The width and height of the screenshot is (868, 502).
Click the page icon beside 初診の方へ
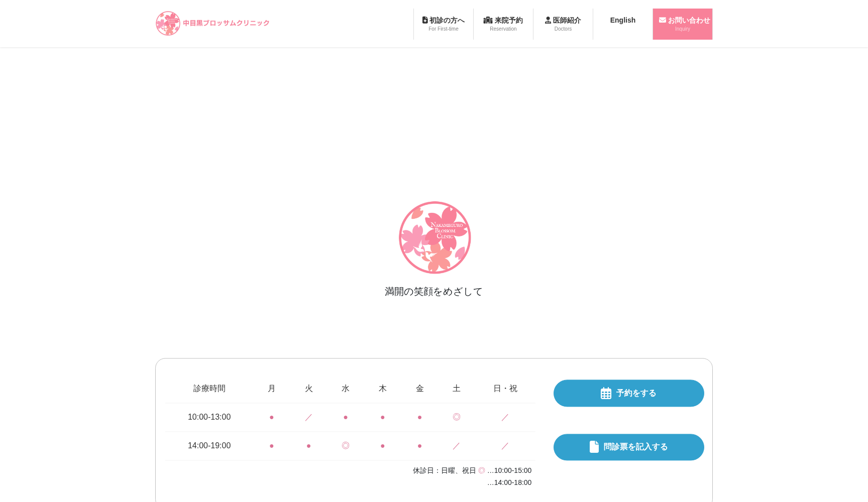[425, 20]
